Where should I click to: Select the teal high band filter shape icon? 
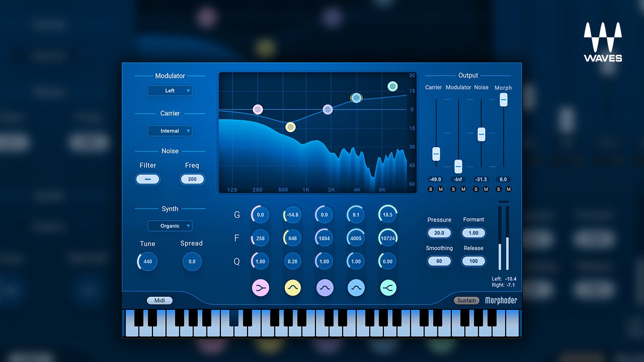(x=388, y=288)
